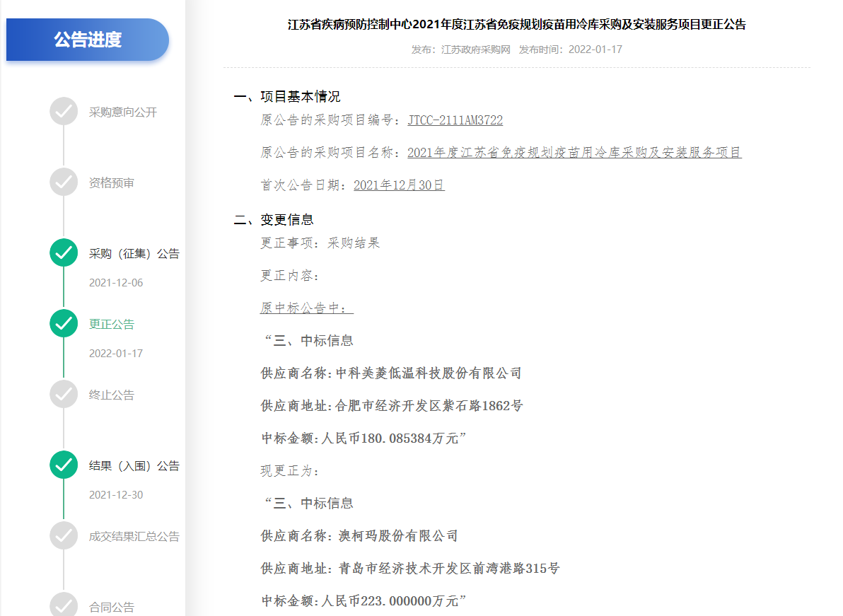Click the 资格预审 step checkmark icon

tap(64, 182)
